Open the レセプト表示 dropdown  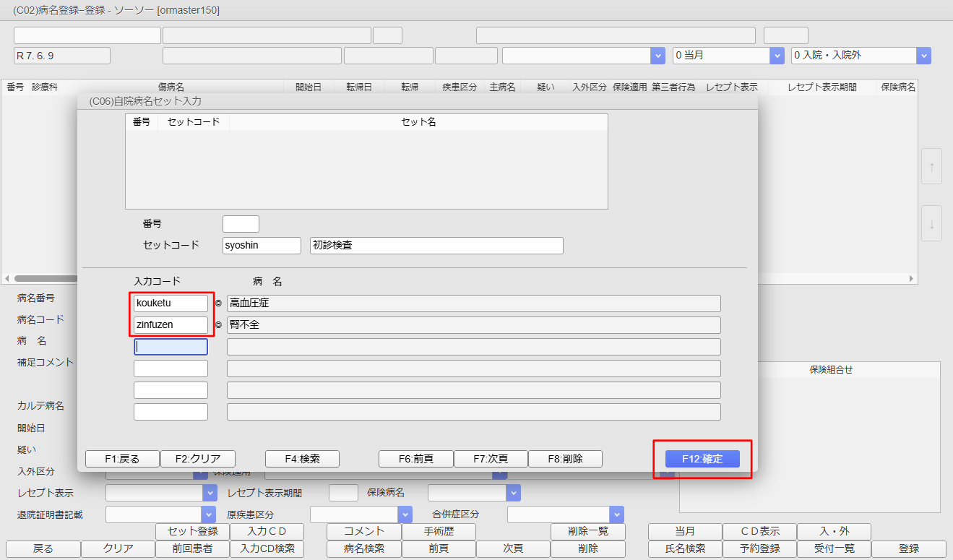tap(160, 493)
